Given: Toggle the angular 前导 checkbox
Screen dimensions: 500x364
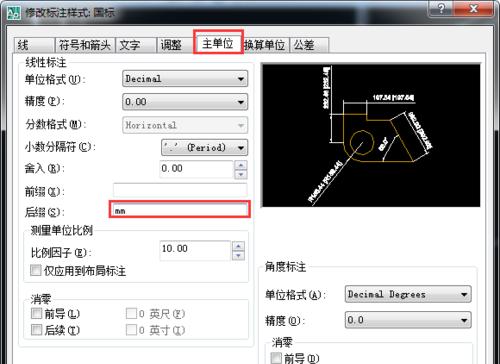Looking at the screenshot, I should pyautogui.click(x=276, y=358).
